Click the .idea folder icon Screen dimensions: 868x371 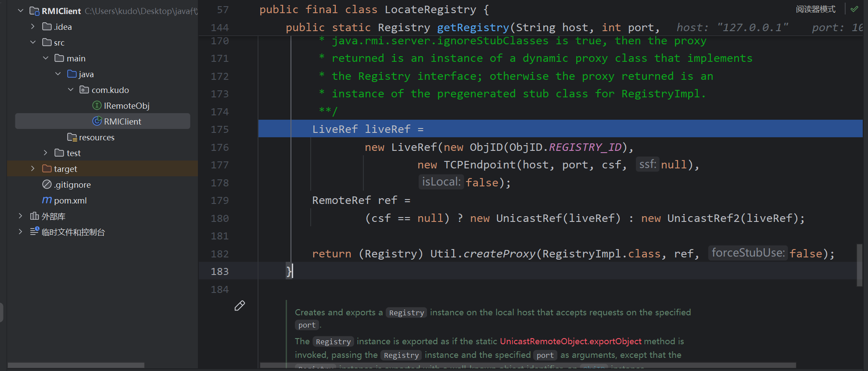[x=47, y=27]
